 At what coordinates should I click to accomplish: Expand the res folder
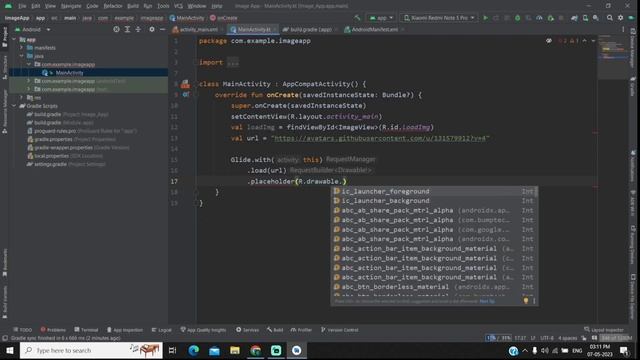[22, 98]
